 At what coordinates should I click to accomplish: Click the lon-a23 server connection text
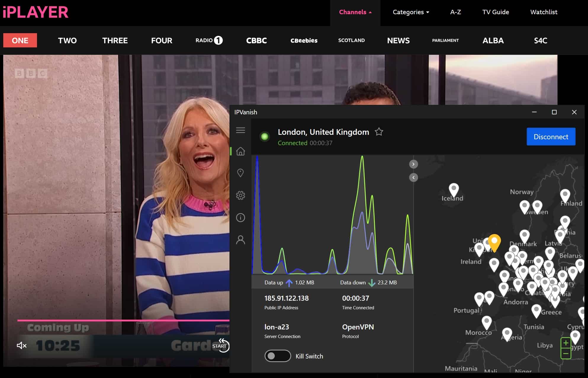click(x=277, y=327)
